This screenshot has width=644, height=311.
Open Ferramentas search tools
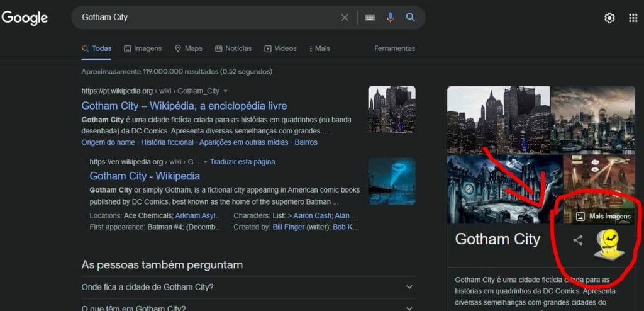pos(394,48)
